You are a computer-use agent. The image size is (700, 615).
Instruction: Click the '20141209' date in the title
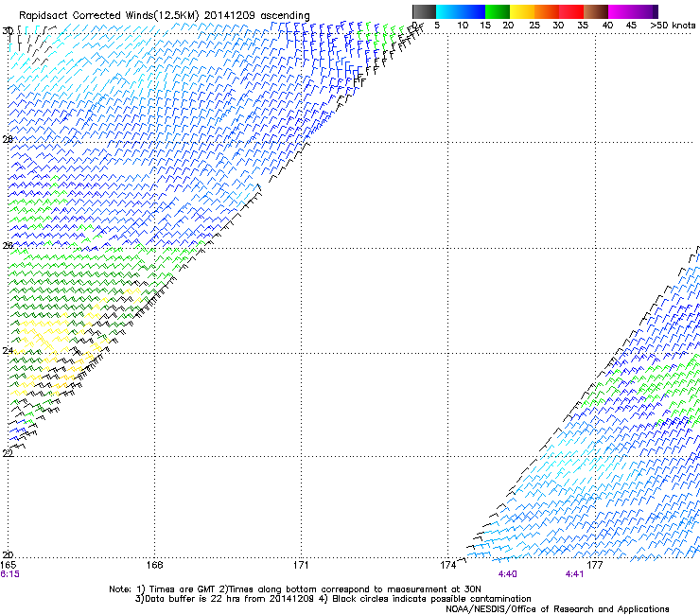pos(230,15)
